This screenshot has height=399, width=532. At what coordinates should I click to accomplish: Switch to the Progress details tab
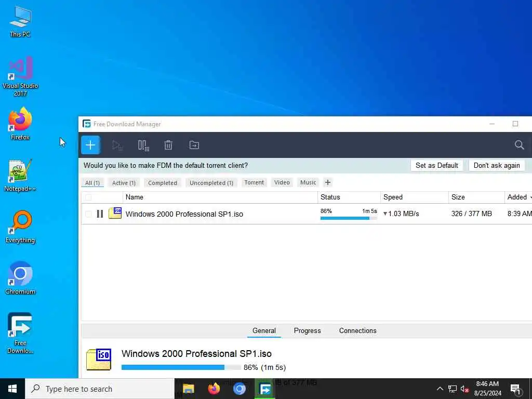[308, 331]
